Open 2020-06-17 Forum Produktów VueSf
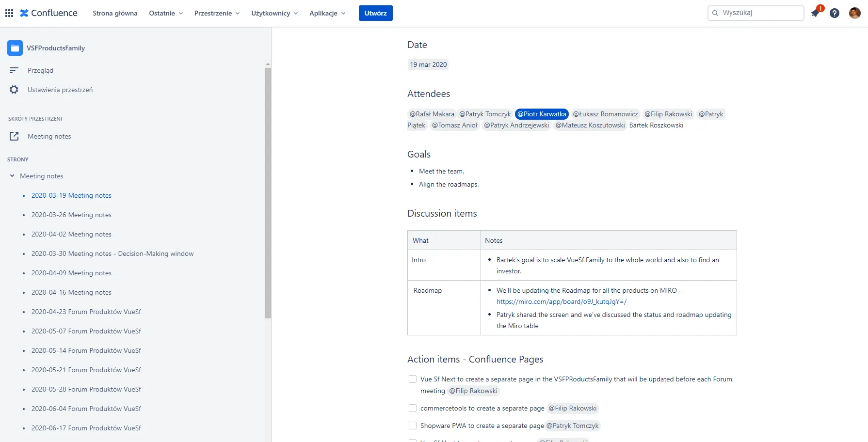Screen dimensions: 868x442 click(86, 428)
